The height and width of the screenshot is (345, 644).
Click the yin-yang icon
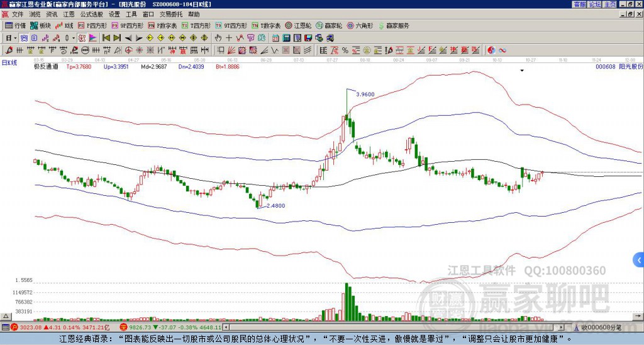[491, 50]
